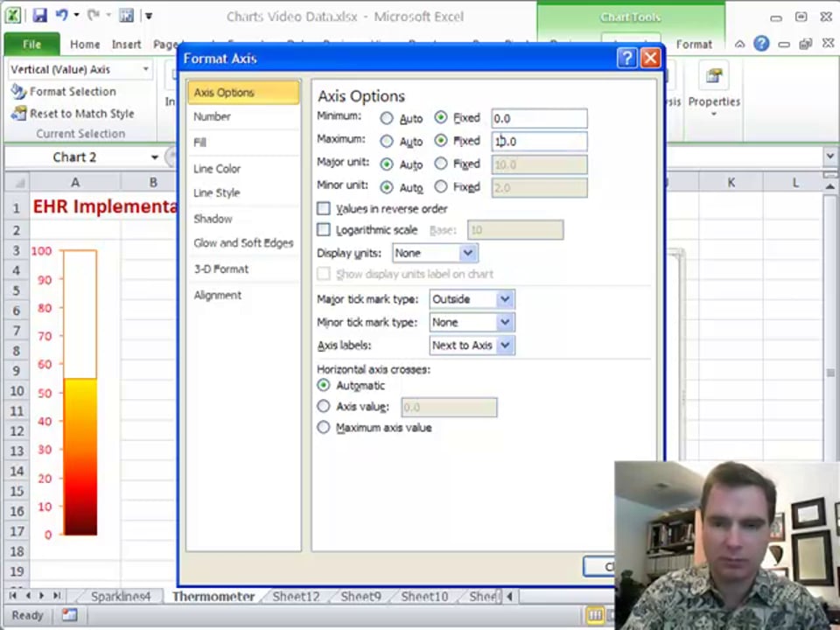
Task: Select Line Color in Format Axis sidebar
Action: pyautogui.click(x=217, y=169)
